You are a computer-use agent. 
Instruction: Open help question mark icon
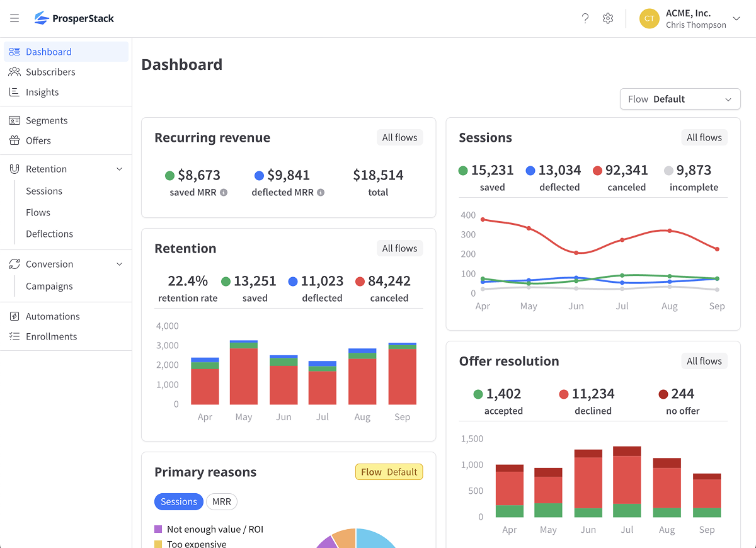point(585,18)
